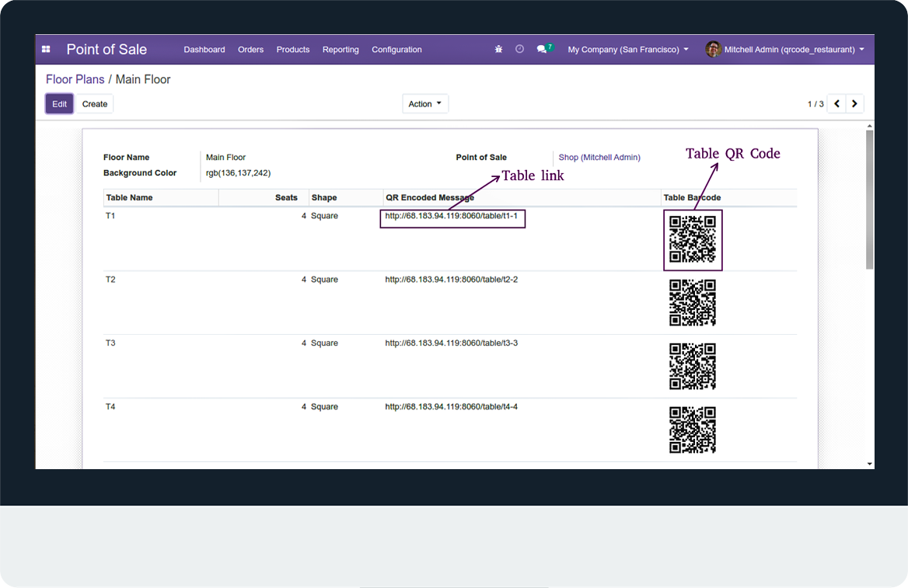Click the table/t4-4 URL text

[x=451, y=407]
